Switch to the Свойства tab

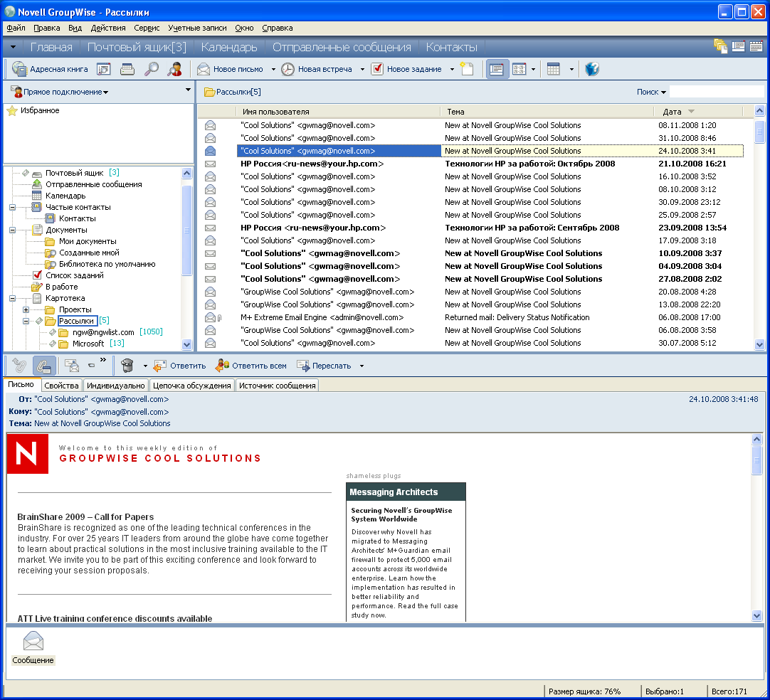(61, 386)
